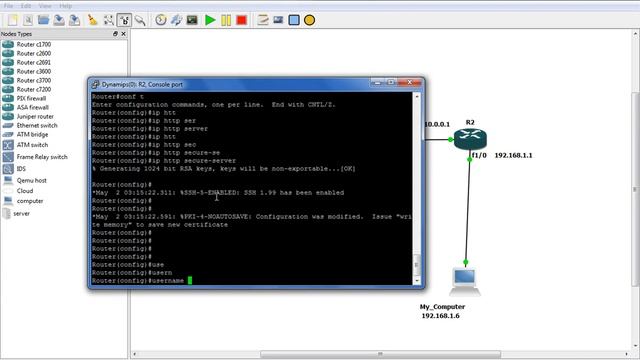Screen dimensions: 640x360
Task: Add a note using notepad icon
Action: point(262,20)
